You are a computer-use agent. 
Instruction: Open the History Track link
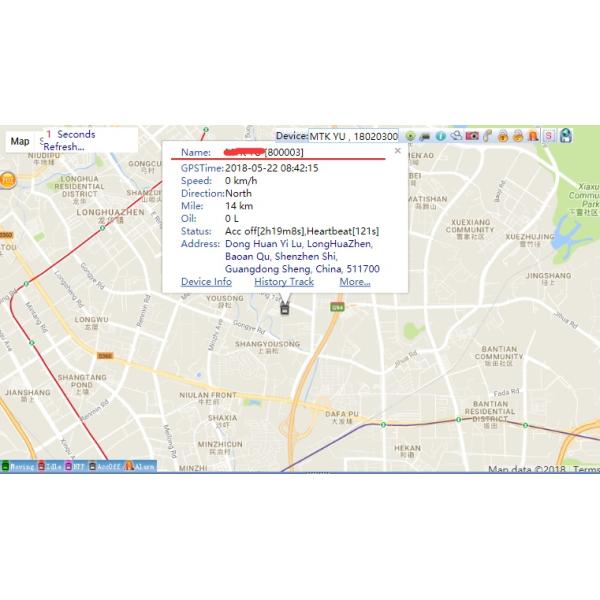tap(283, 282)
